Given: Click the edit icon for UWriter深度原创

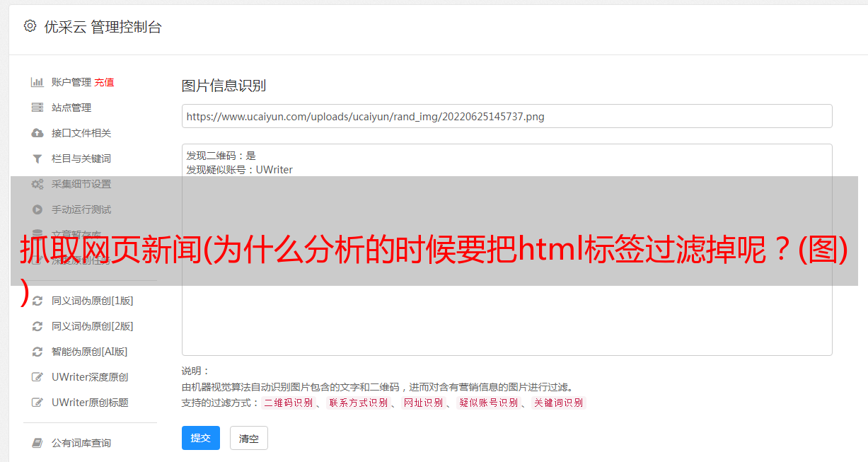Looking at the screenshot, I should (37, 377).
